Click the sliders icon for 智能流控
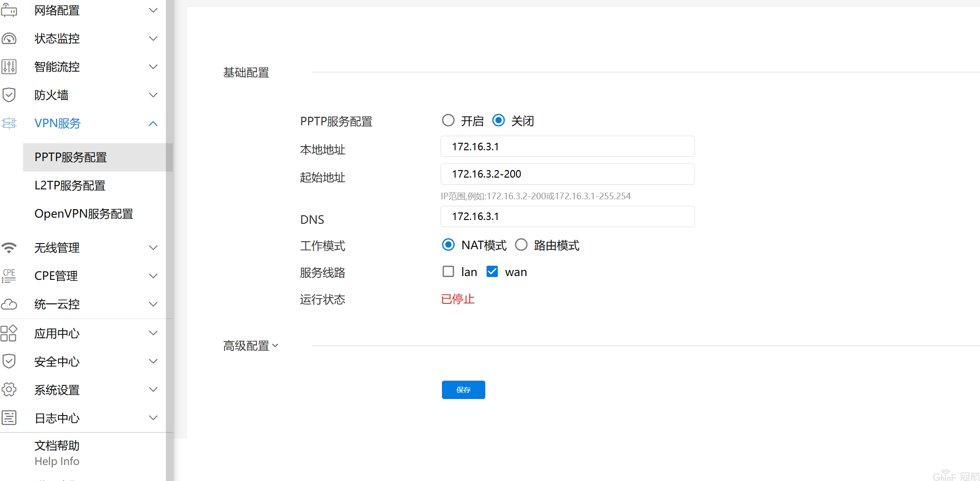Image resolution: width=980 pixels, height=481 pixels. pyautogui.click(x=9, y=67)
